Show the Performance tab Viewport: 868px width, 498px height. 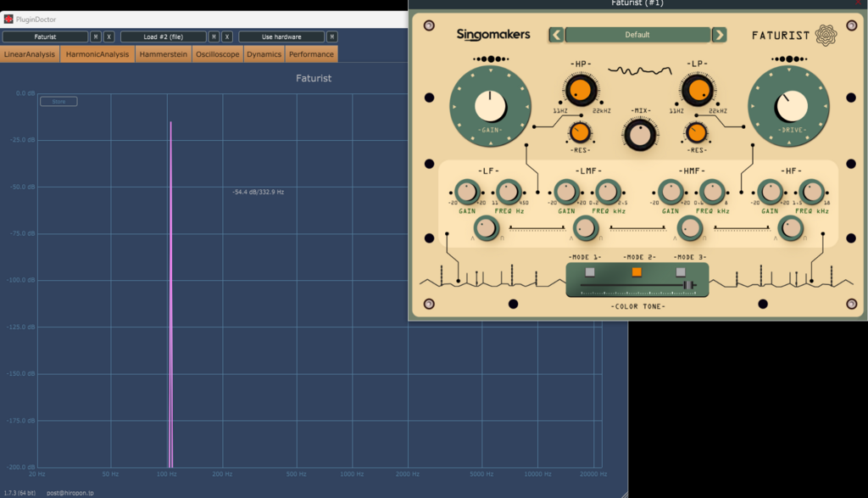click(311, 54)
